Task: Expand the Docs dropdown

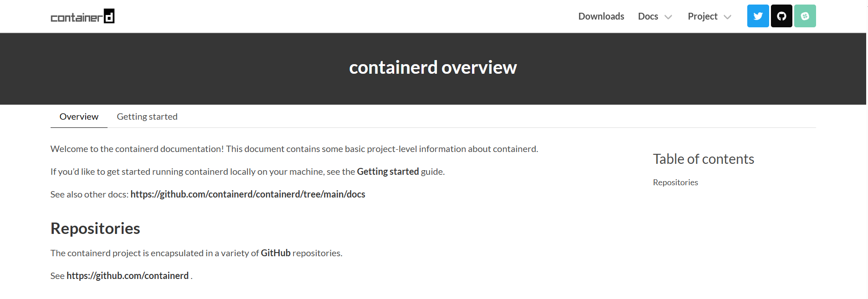Action: 655,16
